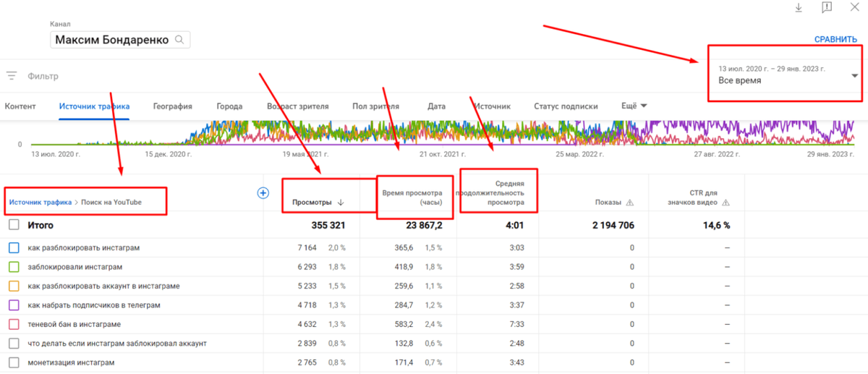This screenshot has height=374, width=868.
Task: Click the download report icon
Action: coord(799,7)
